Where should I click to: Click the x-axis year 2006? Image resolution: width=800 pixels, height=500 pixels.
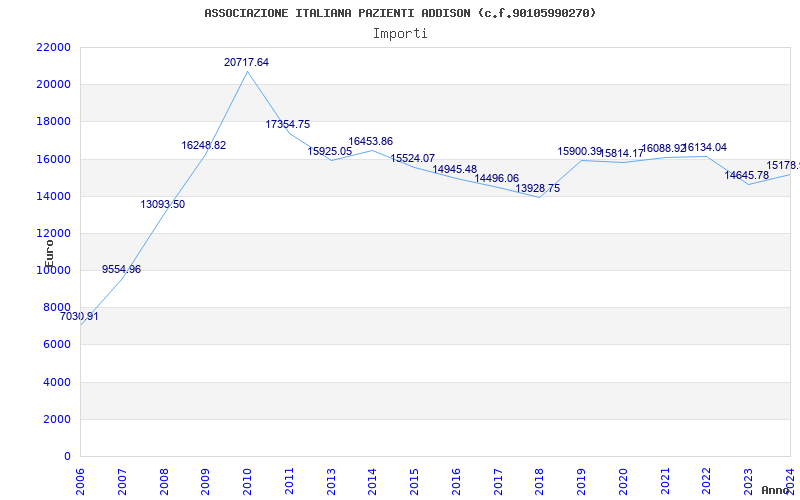click(81, 481)
